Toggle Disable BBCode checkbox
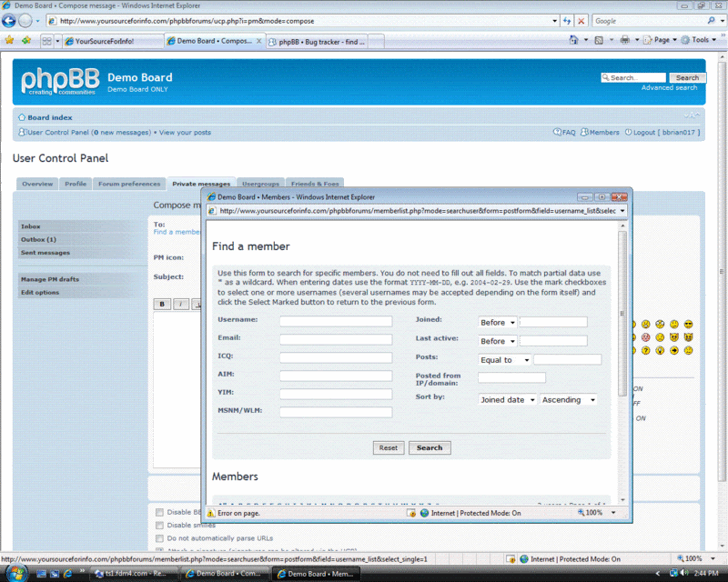Screen dimensions: 728x582 [x=160, y=512]
